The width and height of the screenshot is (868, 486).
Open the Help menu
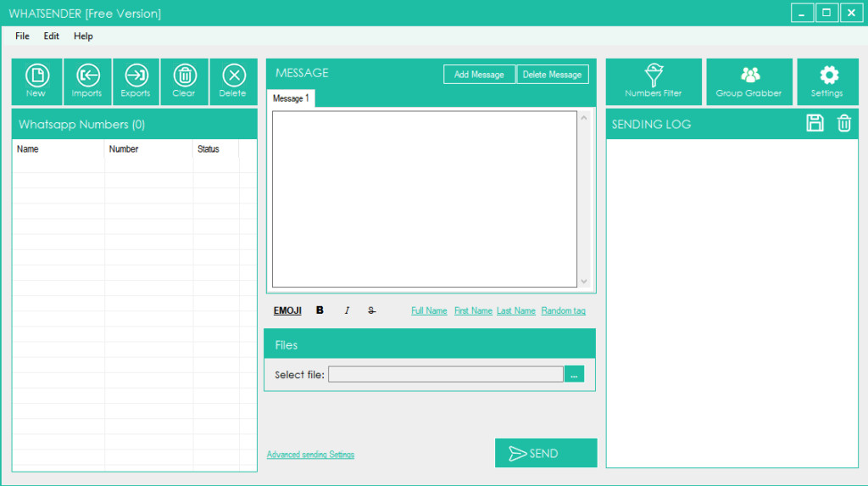[x=83, y=36]
